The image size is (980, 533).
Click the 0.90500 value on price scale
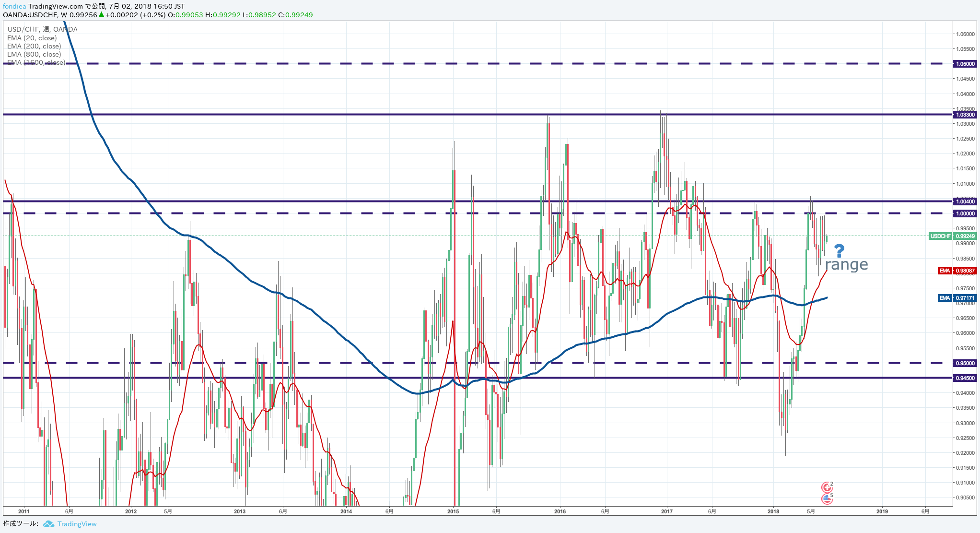tap(966, 497)
